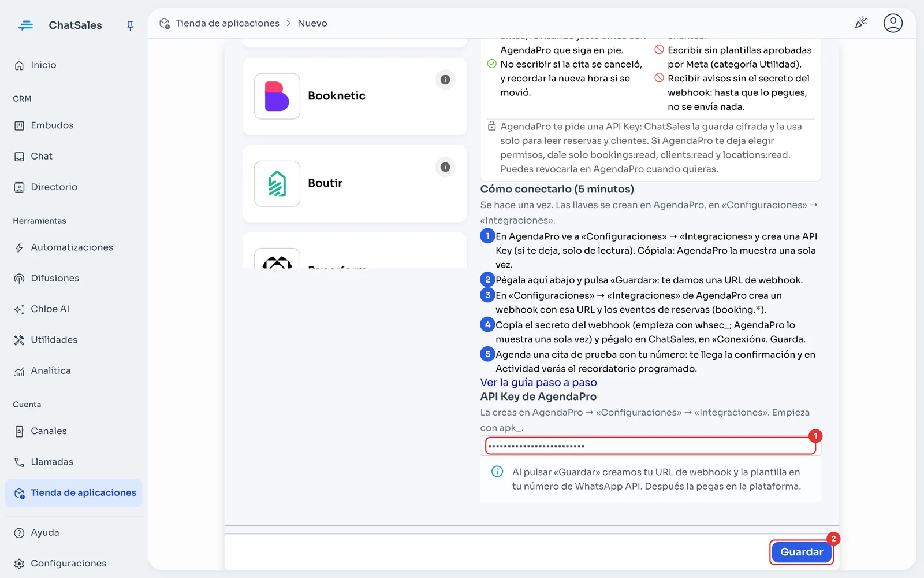Image resolution: width=924 pixels, height=578 pixels.
Task: Open Ver la guía paso a paso link
Action: (x=538, y=383)
